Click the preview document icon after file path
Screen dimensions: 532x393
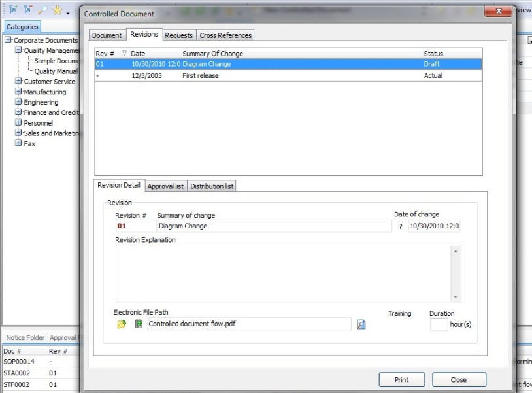[361, 324]
